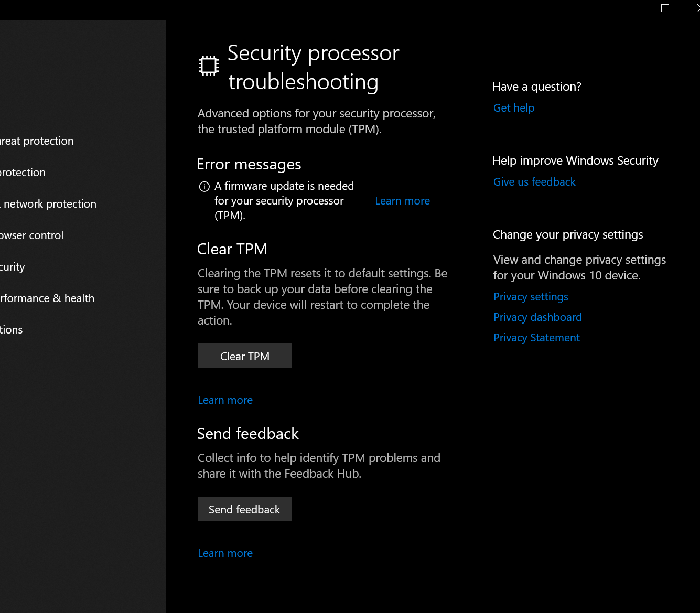Click the security processor chip icon
The image size is (700, 613).
pyautogui.click(x=209, y=66)
